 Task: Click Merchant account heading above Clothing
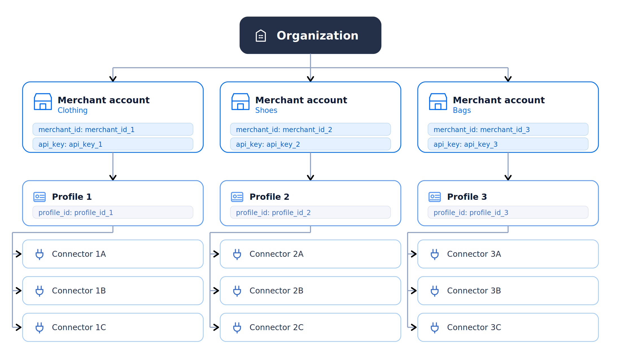[104, 100]
